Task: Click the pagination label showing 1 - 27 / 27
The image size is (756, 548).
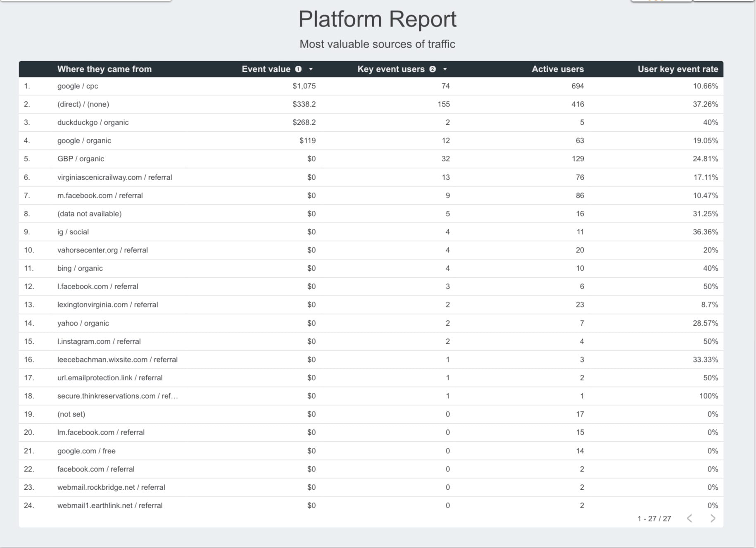Action: 654,518
